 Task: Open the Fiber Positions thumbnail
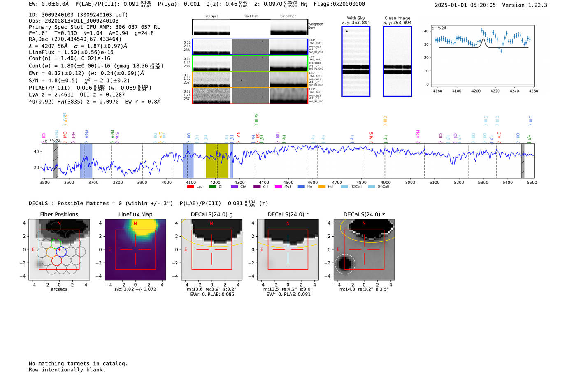tap(59, 249)
